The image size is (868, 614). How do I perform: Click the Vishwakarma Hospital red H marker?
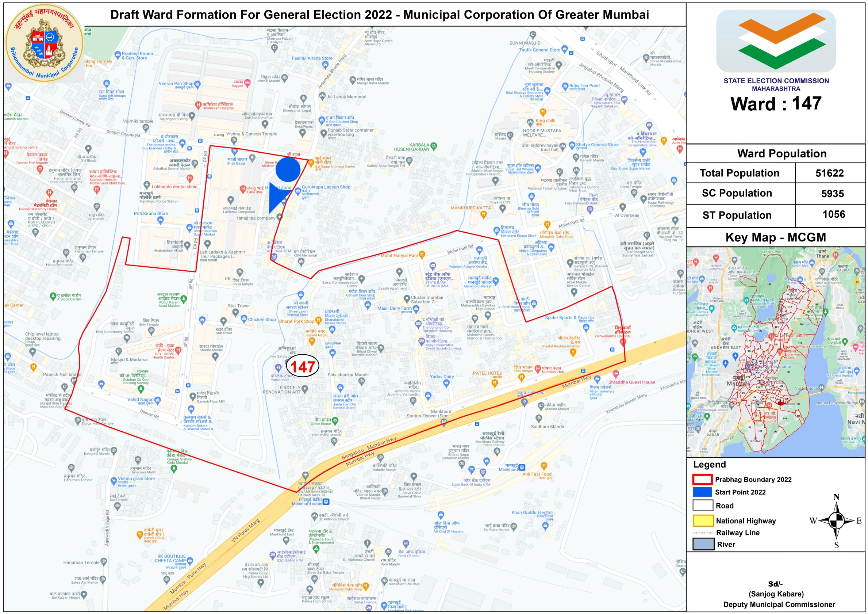click(623, 342)
